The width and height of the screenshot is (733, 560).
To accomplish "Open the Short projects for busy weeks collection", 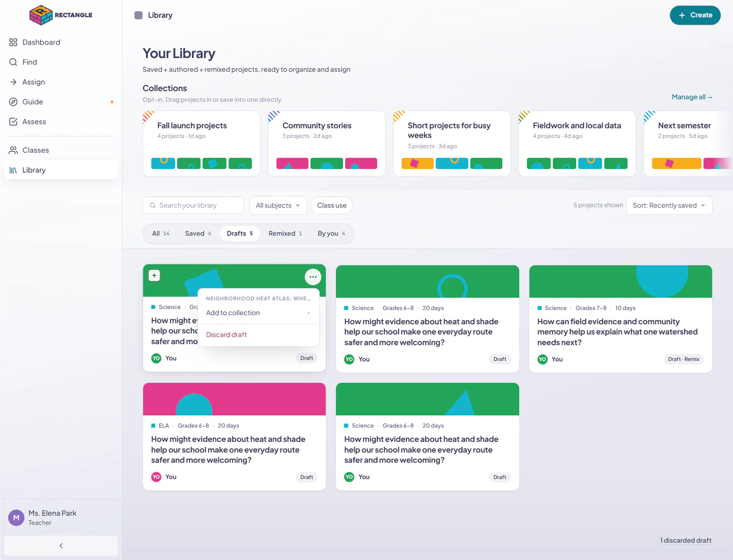I will (x=452, y=144).
